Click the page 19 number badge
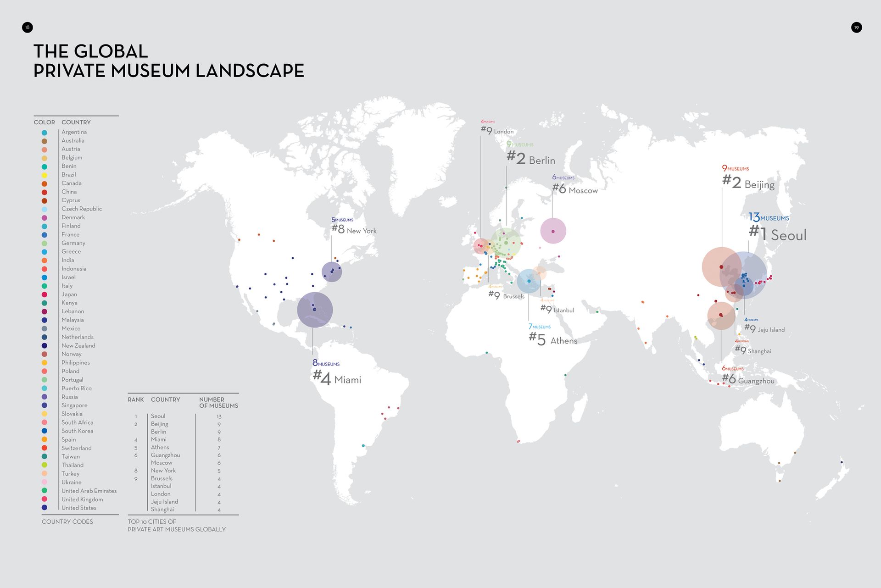Screen dimensions: 881x588 pos(856,28)
